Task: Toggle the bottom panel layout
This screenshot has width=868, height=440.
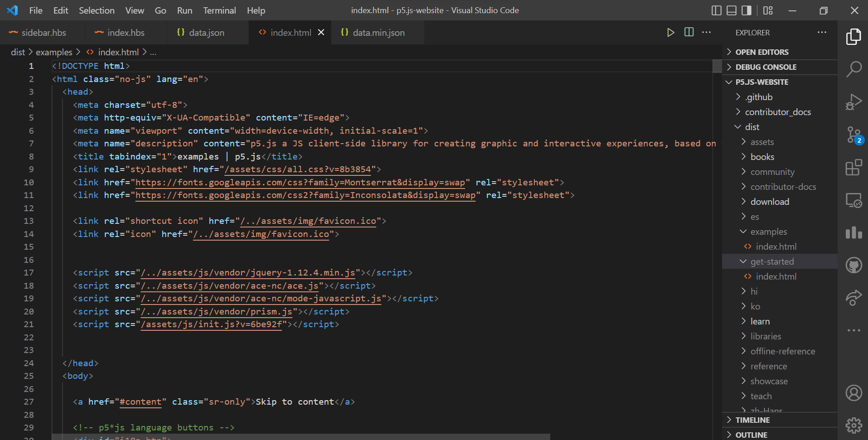Action: pyautogui.click(x=731, y=10)
